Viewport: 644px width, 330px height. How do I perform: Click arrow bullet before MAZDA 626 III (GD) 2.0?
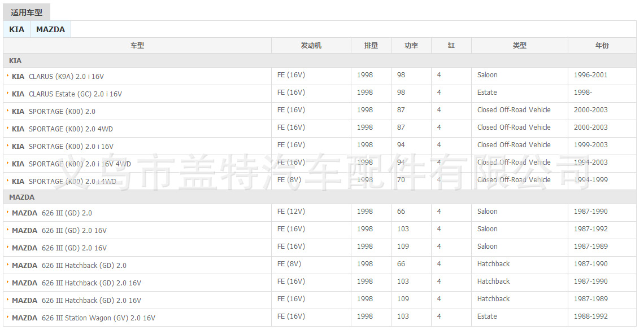(7, 212)
